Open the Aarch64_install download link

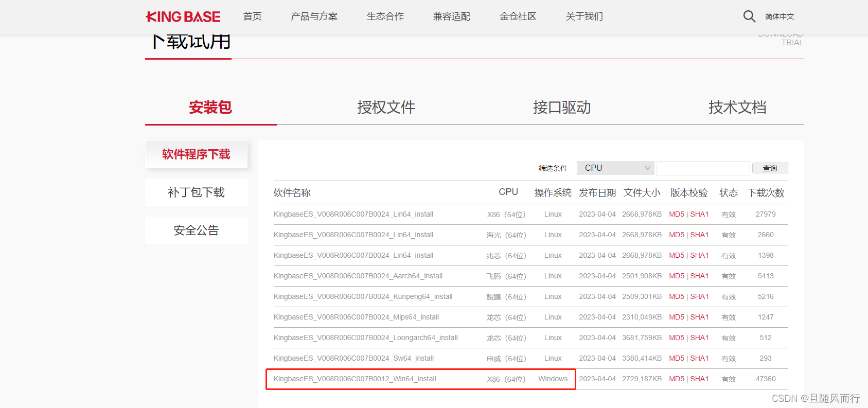(x=358, y=276)
